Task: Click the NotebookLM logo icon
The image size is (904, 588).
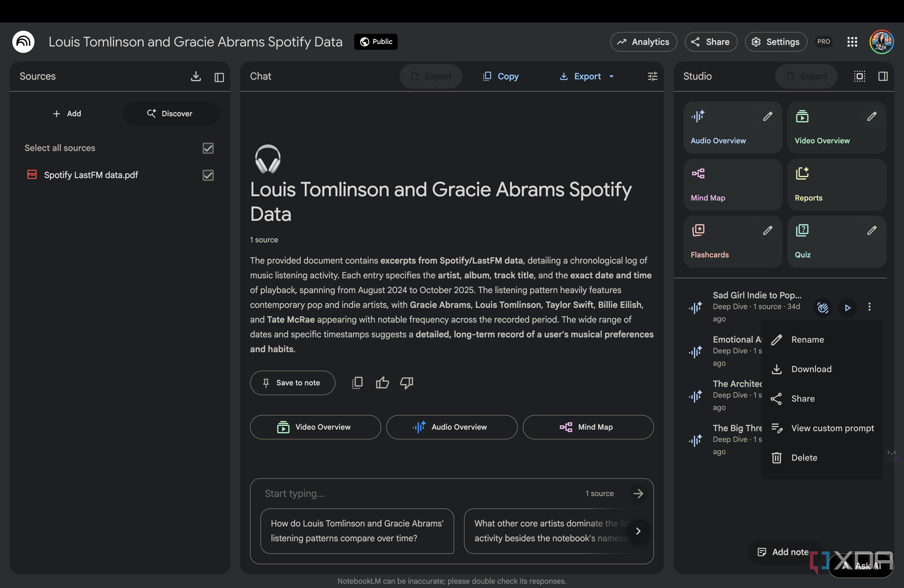Action: (23, 42)
